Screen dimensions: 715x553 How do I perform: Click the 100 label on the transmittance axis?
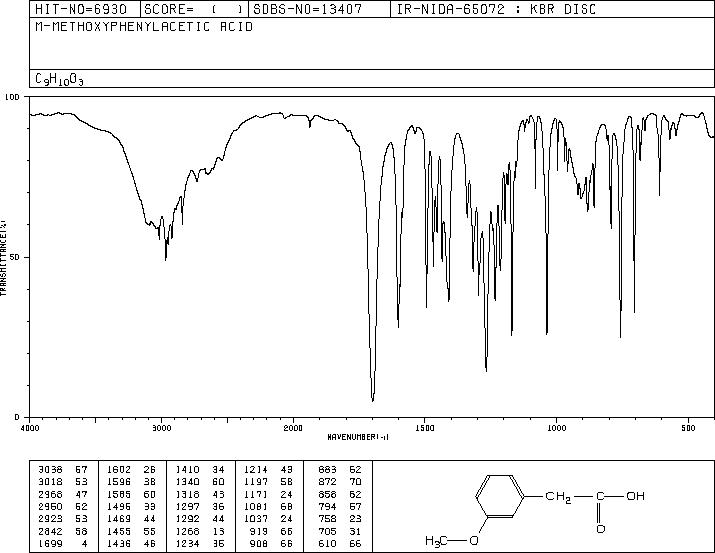point(12,97)
